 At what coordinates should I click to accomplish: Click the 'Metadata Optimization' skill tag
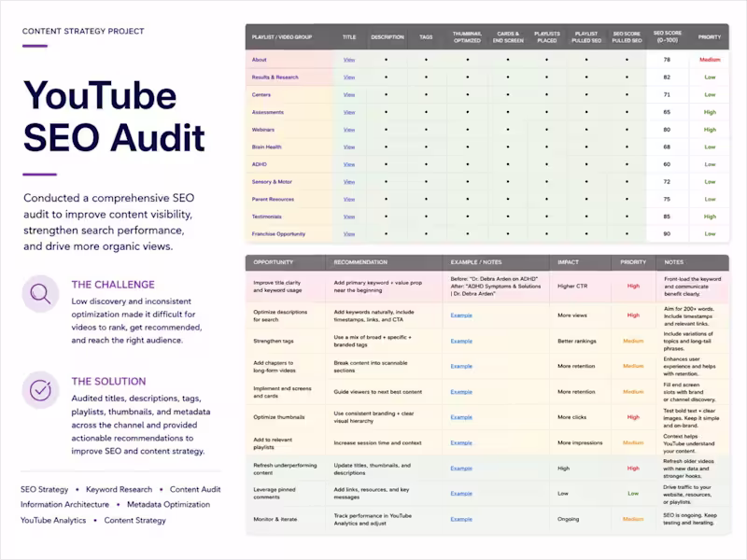pyautogui.click(x=168, y=504)
